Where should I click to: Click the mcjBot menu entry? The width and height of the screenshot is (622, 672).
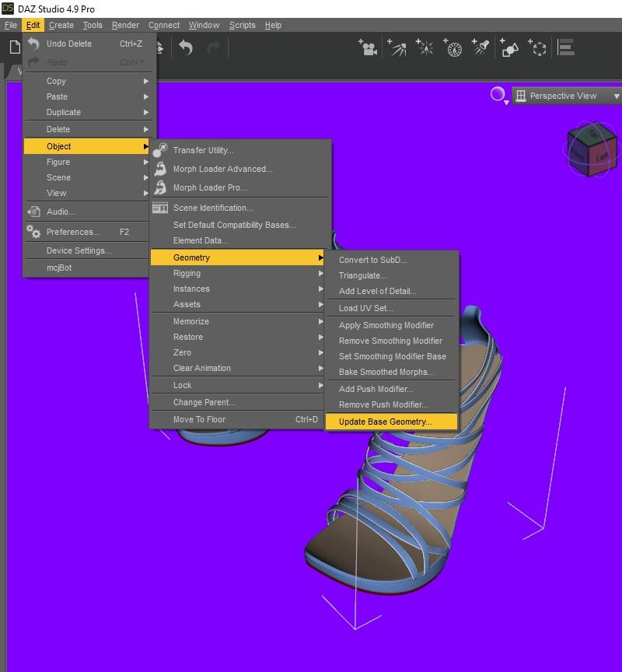(x=88, y=268)
